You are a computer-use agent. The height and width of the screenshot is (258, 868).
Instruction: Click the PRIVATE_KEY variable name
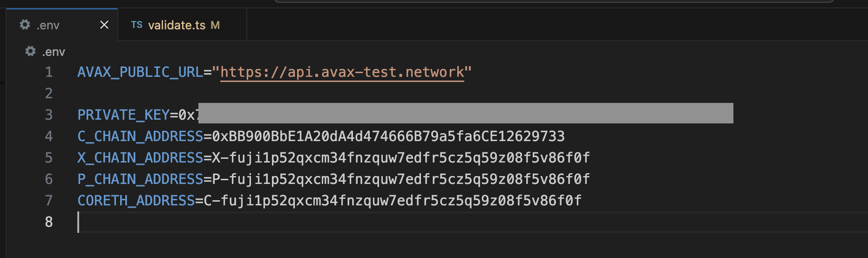tap(123, 115)
